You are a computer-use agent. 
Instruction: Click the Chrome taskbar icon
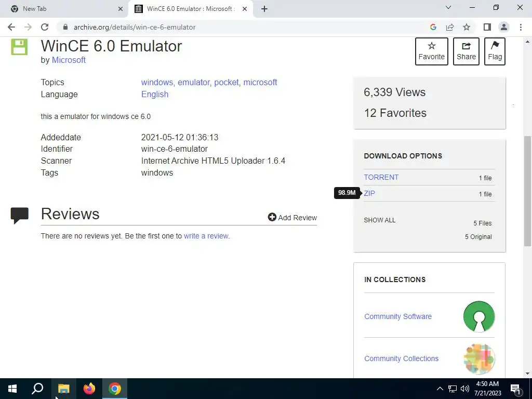(115, 389)
